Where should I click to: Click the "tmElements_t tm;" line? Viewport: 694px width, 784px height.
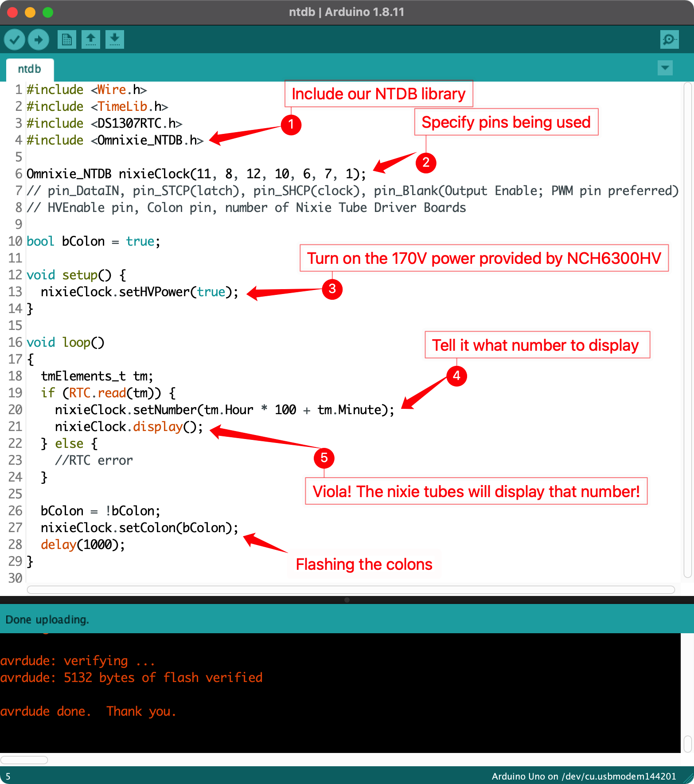coord(97,376)
